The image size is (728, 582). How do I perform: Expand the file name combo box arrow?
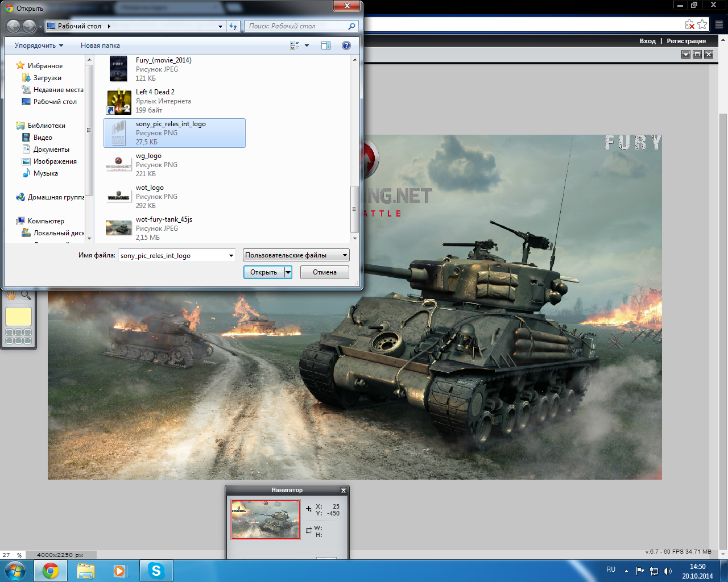231,256
